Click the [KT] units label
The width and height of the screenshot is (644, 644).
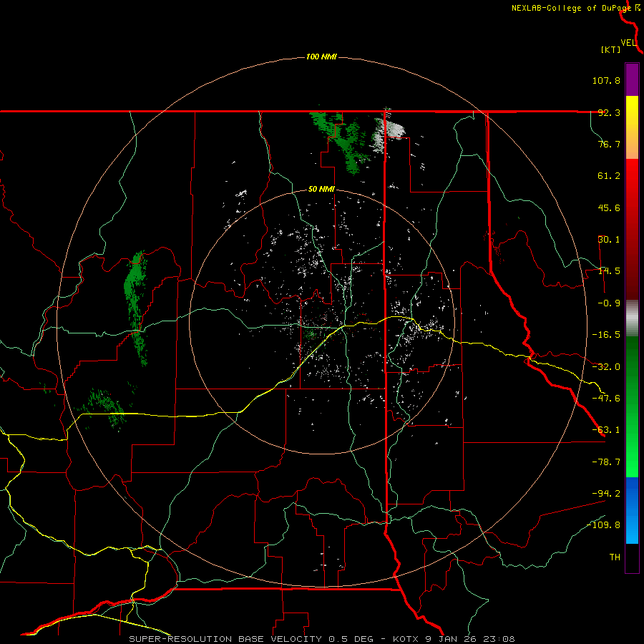610,49
